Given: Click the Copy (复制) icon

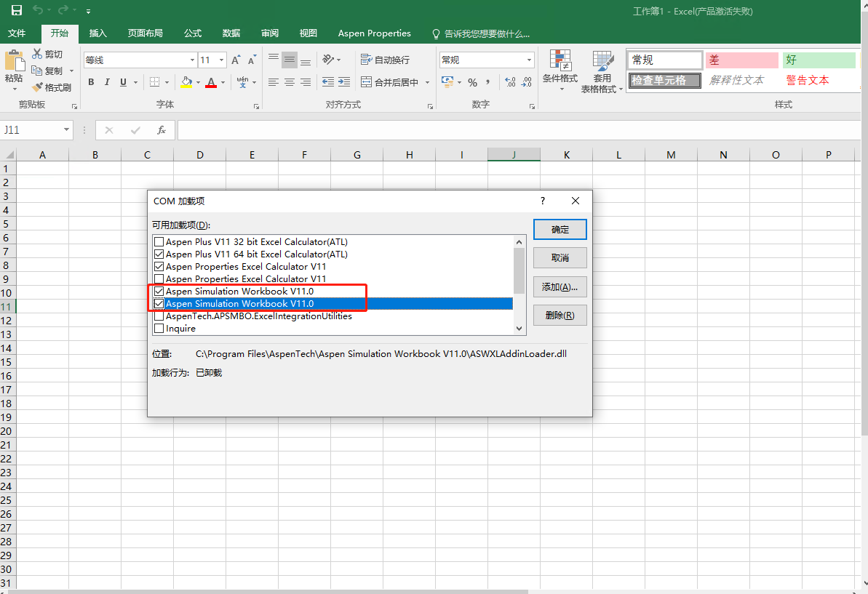Looking at the screenshot, I should 37,71.
